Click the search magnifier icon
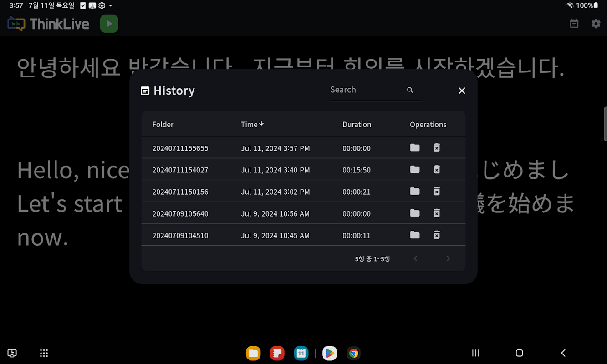Image resolution: width=607 pixels, height=364 pixels. click(410, 90)
